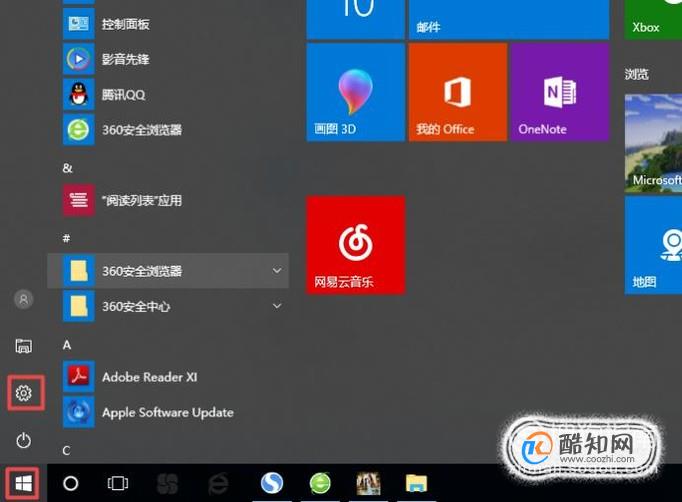Open the faded clover-shaped icon on taskbar
The width and height of the screenshot is (682, 502).
coord(167,483)
